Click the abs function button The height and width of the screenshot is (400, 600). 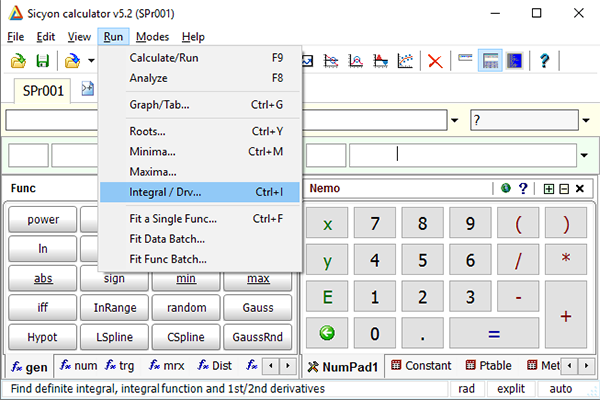[x=43, y=278]
